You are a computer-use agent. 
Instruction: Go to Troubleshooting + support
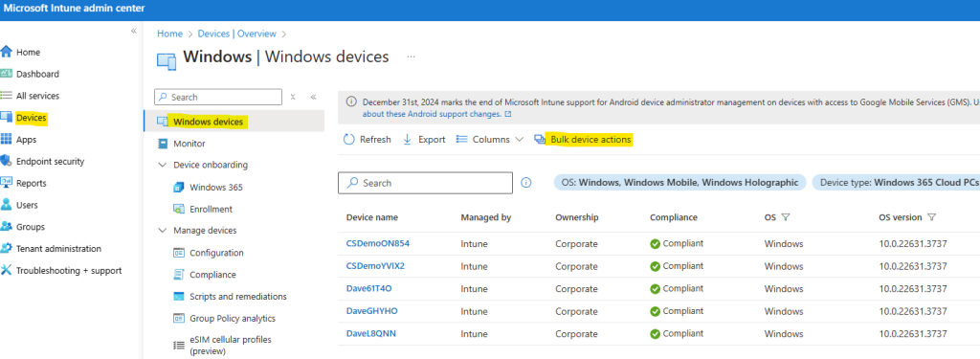click(60, 270)
